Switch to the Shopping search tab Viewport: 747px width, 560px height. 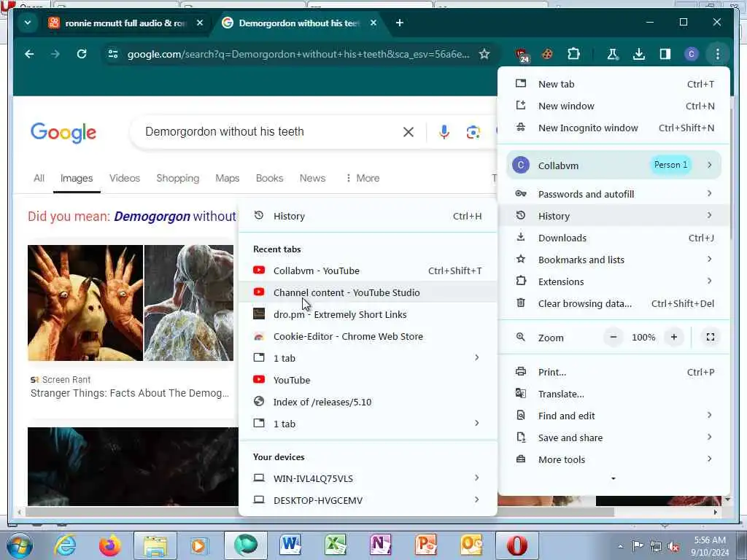178,178
